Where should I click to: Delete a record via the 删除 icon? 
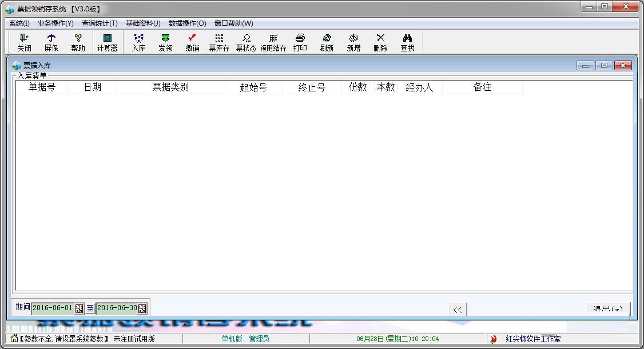coord(380,42)
